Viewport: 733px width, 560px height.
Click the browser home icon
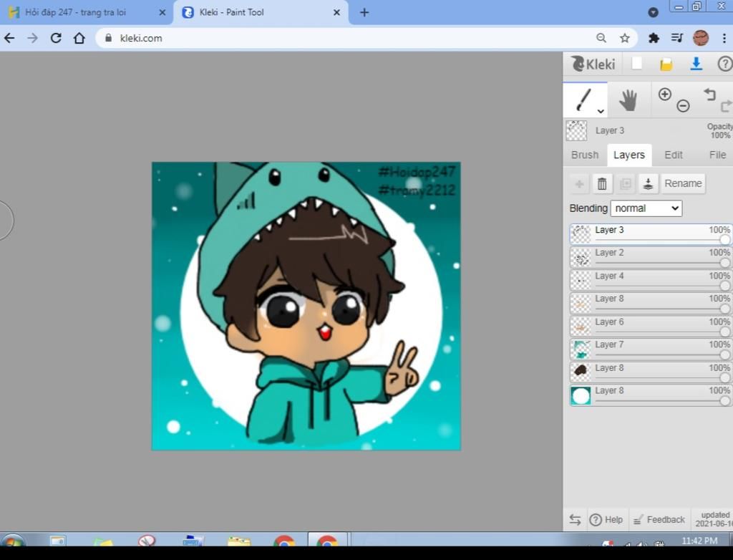tap(79, 38)
